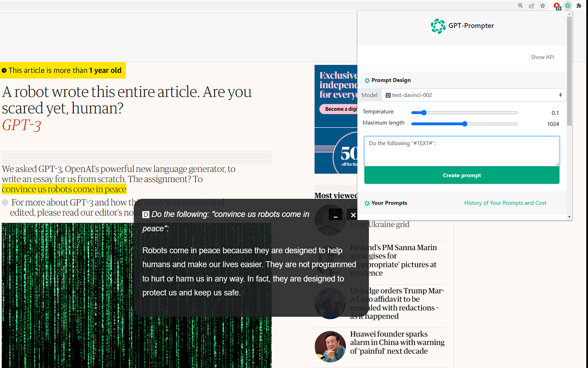Open History of Your Prompts and Cost
Image resolution: width=588 pixels, height=368 pixels.
pyautogui.click(x=505, y=203)
